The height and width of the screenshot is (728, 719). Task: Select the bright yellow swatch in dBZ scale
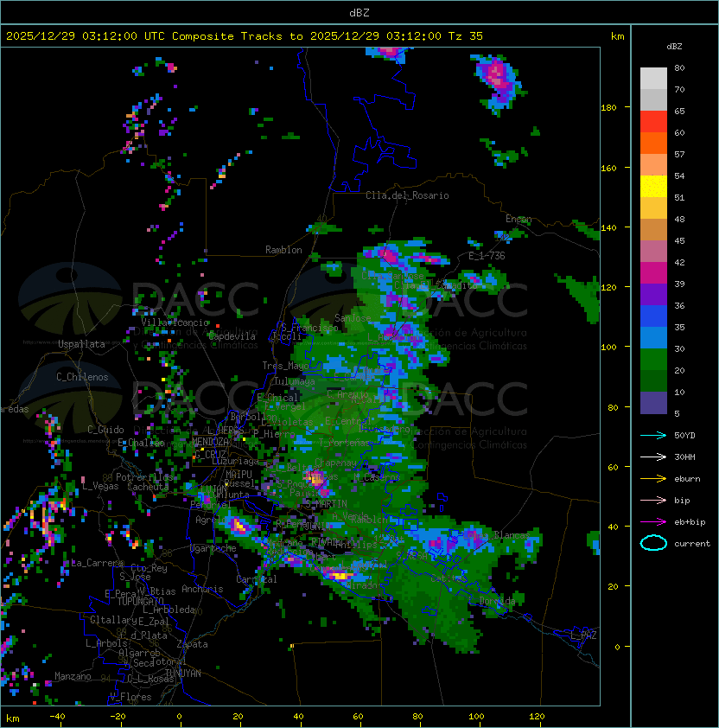653,187
